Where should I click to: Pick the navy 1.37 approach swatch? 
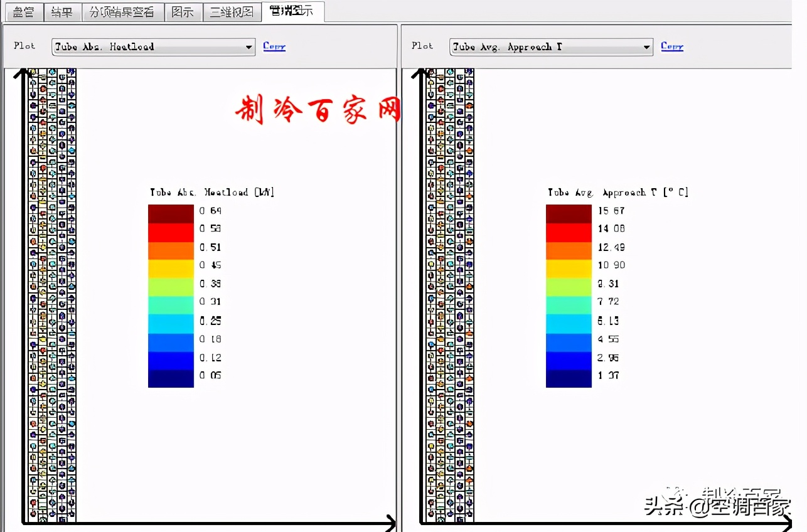(x=569, y=378)
